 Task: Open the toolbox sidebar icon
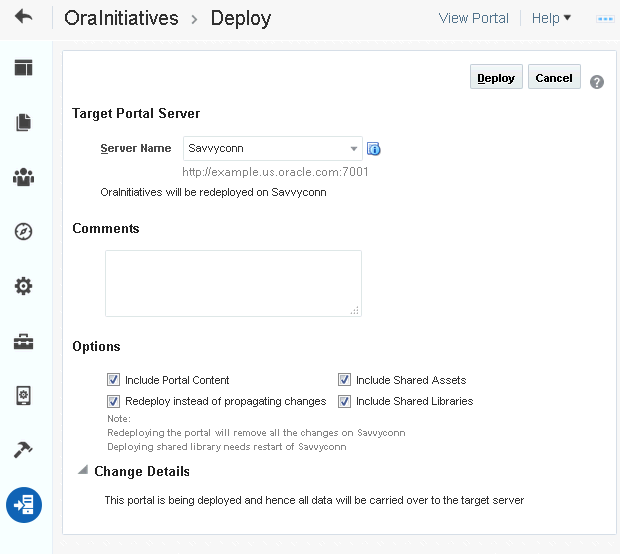pos(24,342)
